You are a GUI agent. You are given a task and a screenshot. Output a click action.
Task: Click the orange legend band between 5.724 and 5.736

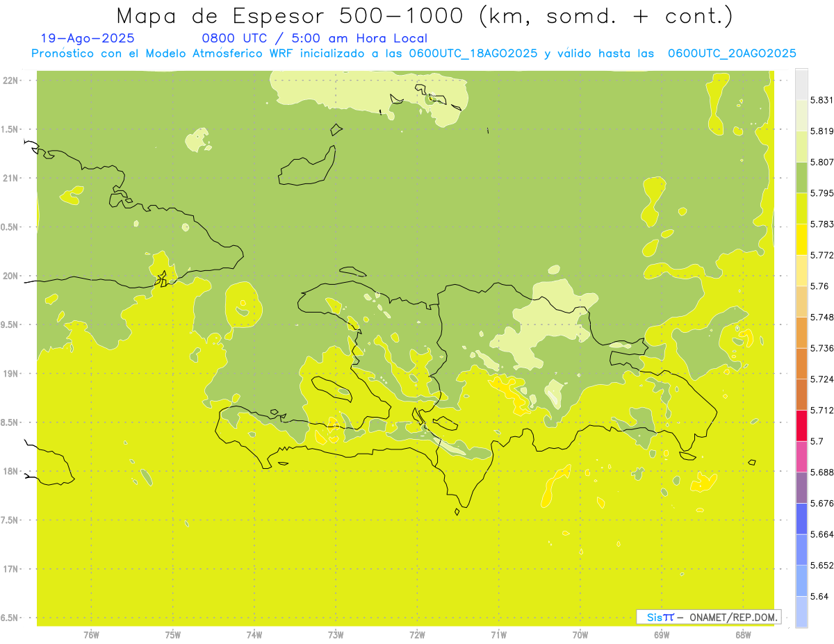tap(801, 363)
